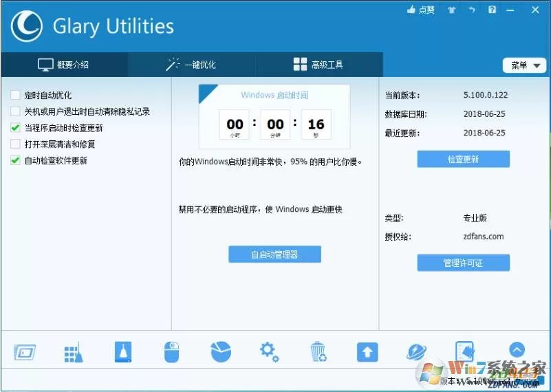Expand the bottom toolbar with round chevron-up button
This screenshot has width=551, height=392.
(x=517, y=350)
